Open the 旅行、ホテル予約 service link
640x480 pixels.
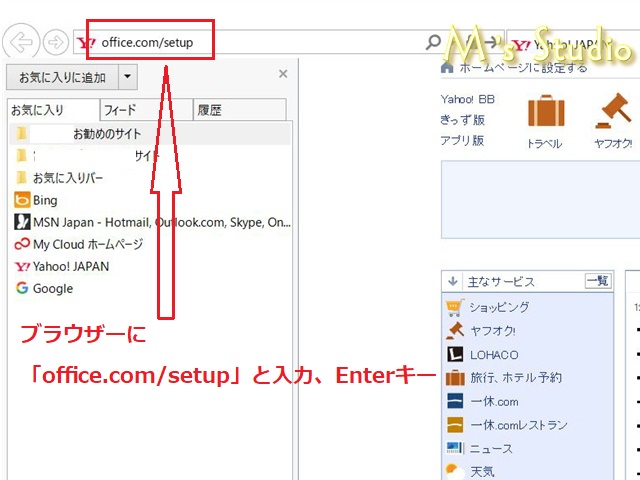(516, 378)
